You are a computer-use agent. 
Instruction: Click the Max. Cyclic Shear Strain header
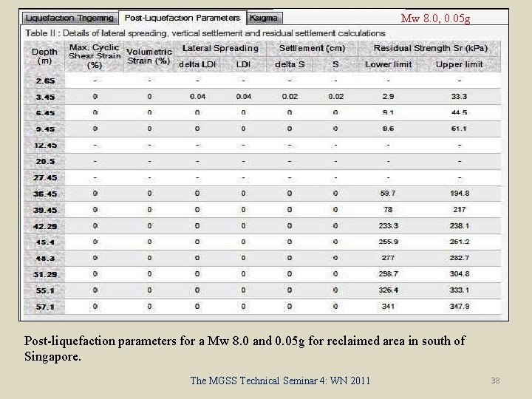click(95, 57)
